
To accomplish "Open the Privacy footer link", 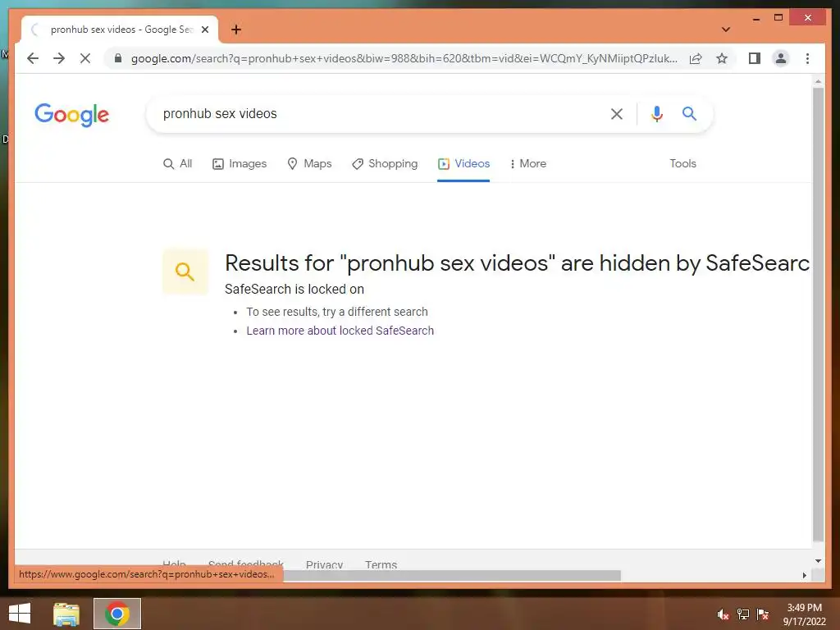I will coord(324,564).
